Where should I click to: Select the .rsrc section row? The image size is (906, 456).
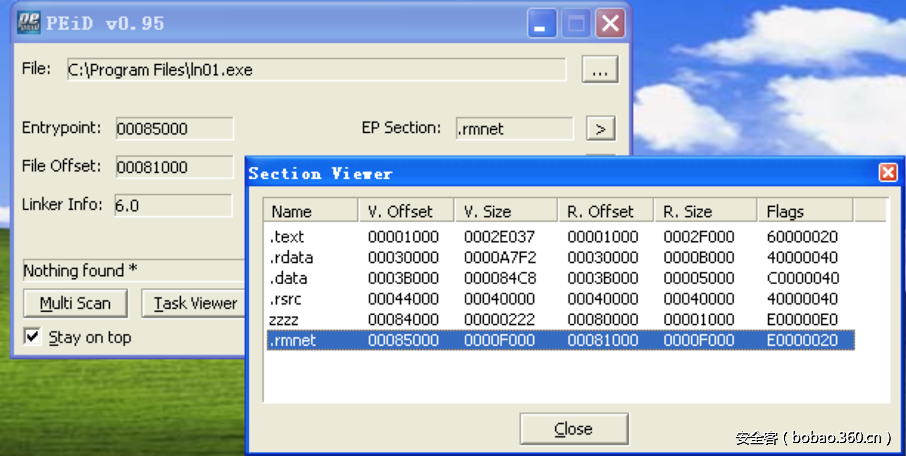[560, 299]
